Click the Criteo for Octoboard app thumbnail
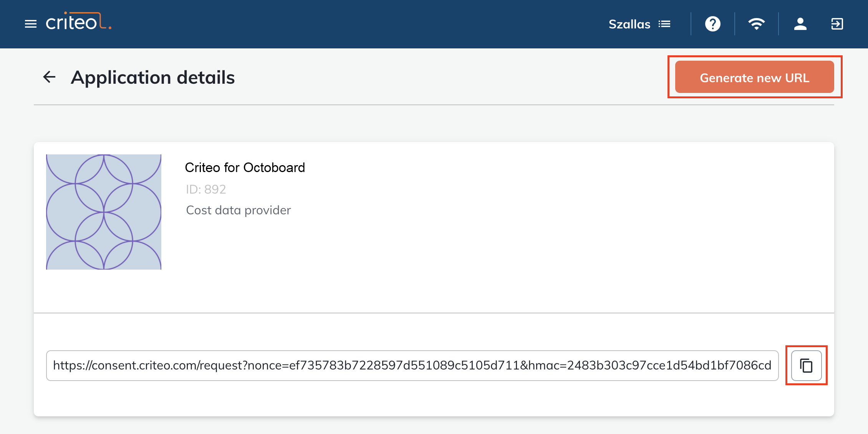The image size is (868, 434). point(104,212)
